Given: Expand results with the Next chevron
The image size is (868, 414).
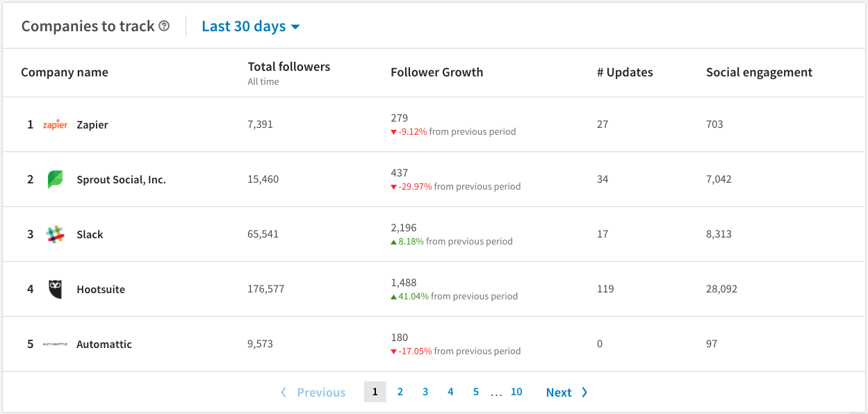Looking at the screenshot, I should click(x=584, y=392).
